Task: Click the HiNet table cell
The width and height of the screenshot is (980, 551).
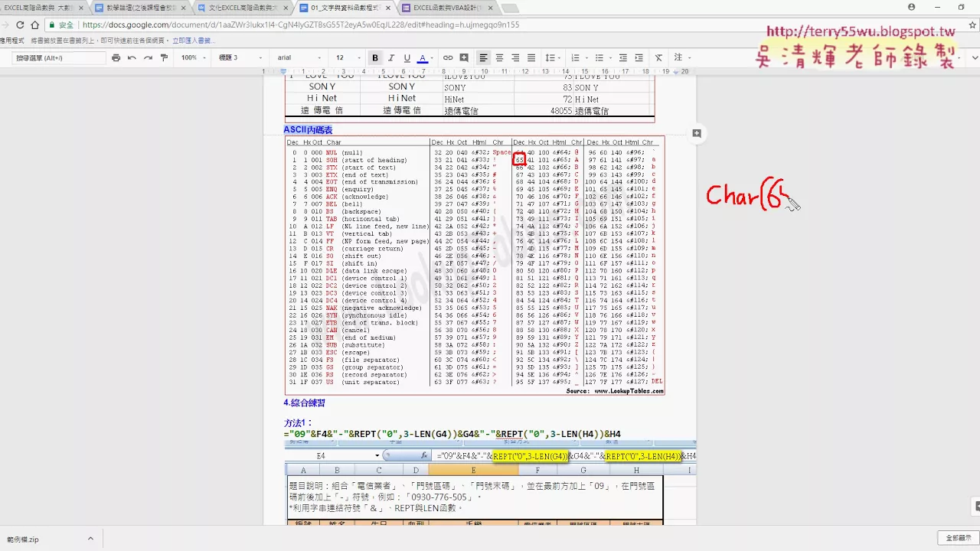Action: pyautogui.click(x=454, y=99)
